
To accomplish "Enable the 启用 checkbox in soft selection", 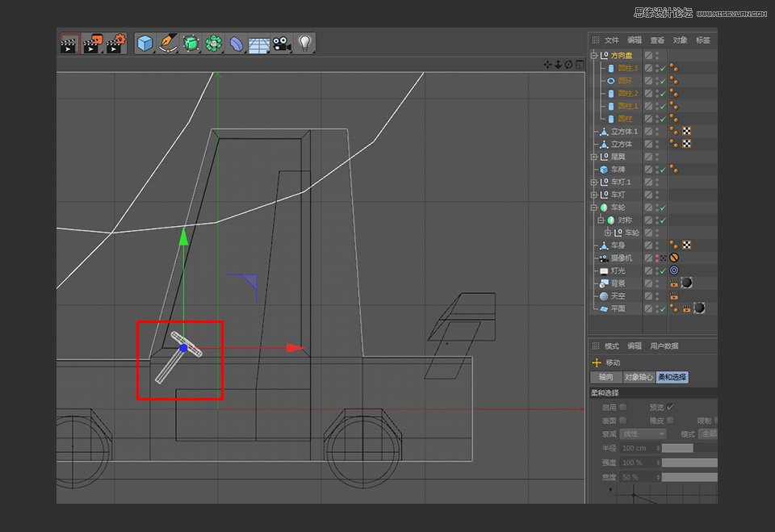I will (x=623, y=407).
